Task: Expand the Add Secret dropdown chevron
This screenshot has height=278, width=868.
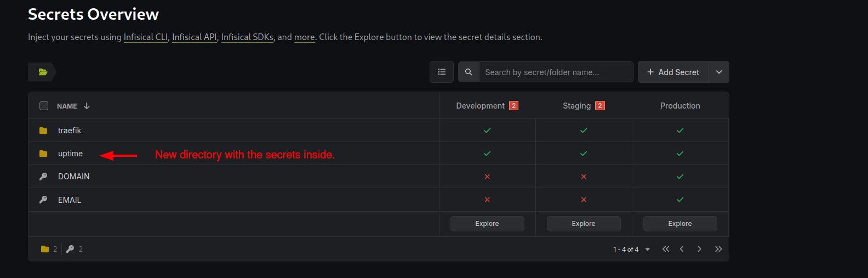Action: [719, 72]
